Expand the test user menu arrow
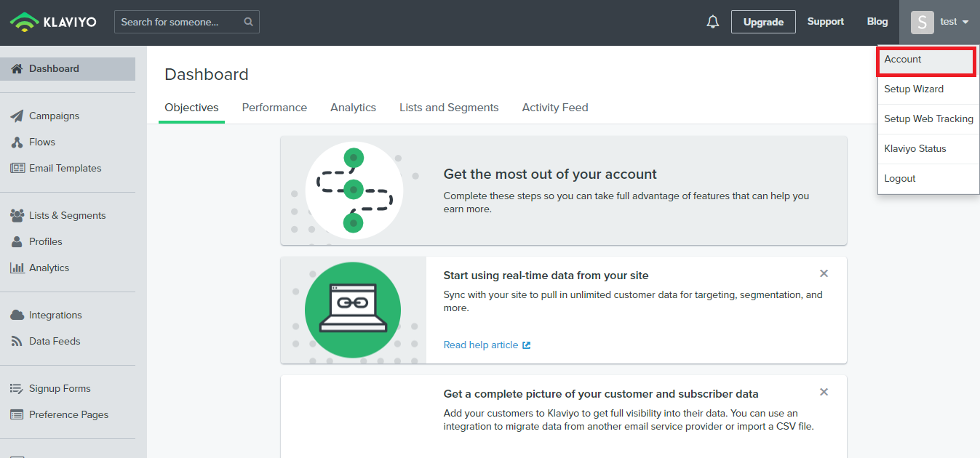 [965, 23]
